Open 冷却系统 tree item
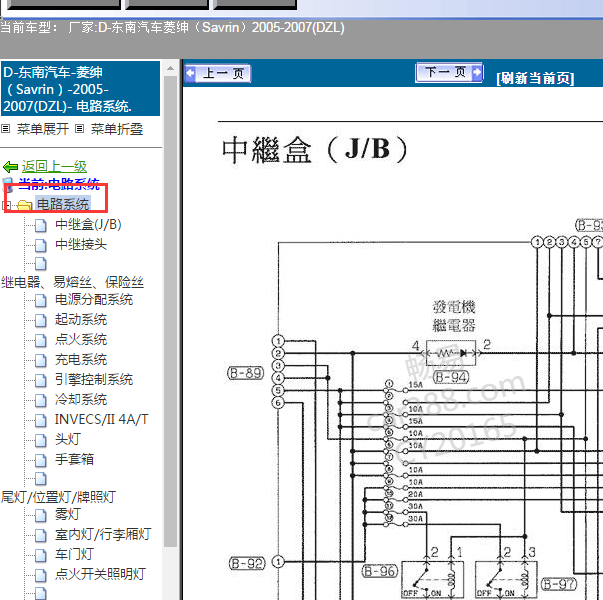 click(x=81, y=399)
